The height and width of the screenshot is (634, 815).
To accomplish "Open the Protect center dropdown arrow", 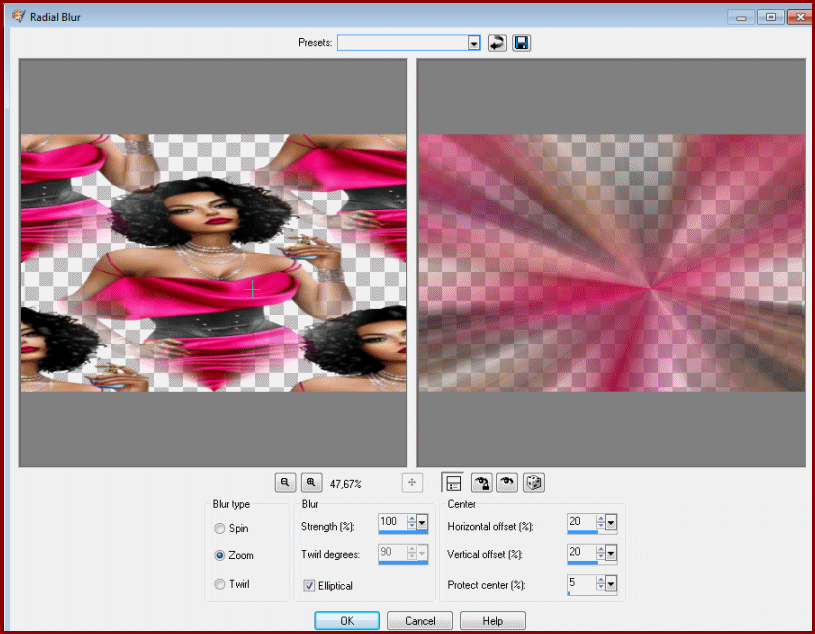I will click(611, 584).
